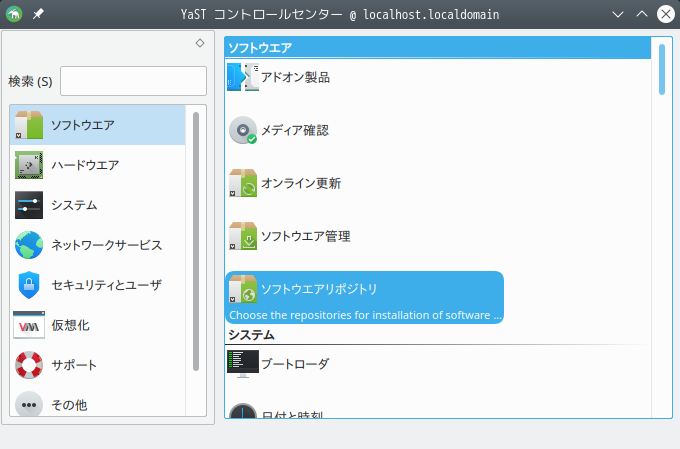Choose the システム sliders icon in sidebar
The height and width of the screenshot is (449, 680).
29,205
